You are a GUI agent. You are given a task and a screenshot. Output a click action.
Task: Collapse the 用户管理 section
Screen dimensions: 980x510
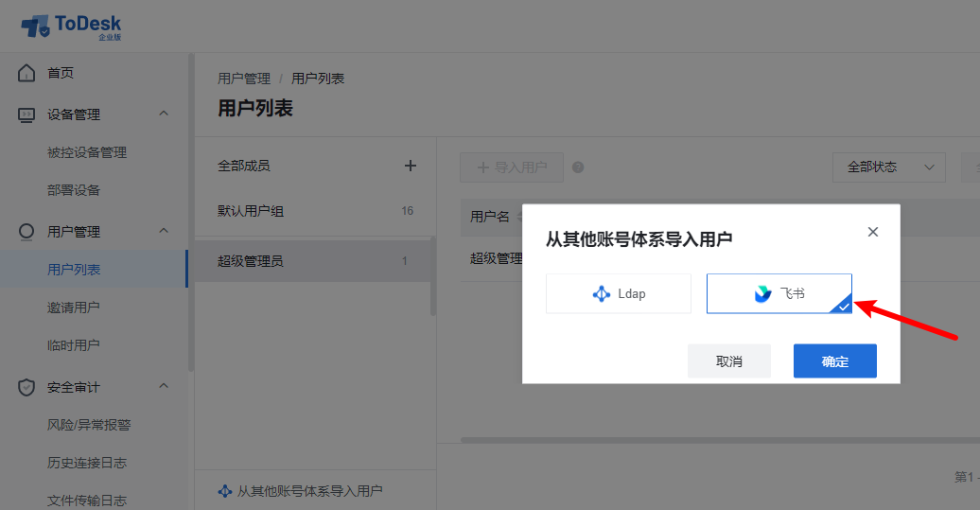[x=164, y=231]
